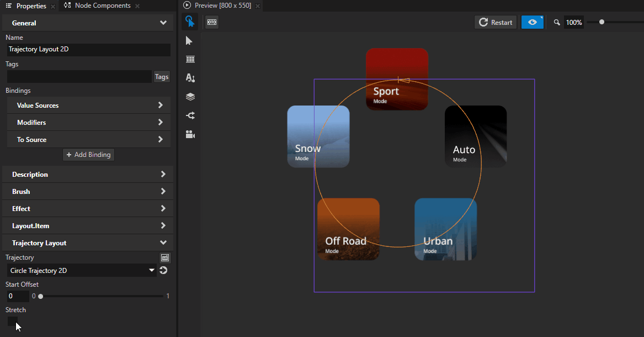Open the camera preview tool
The width and height of the screenshot is (644, 337).
point(190,134)
